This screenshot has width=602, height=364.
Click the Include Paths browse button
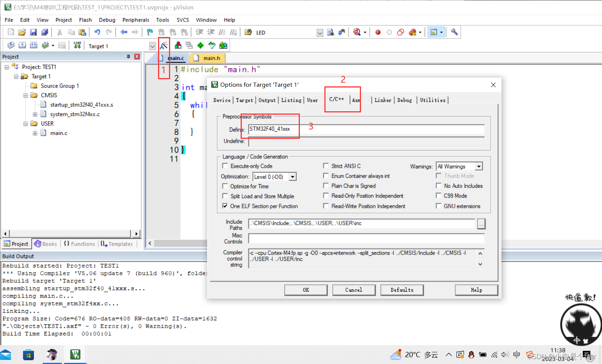(481, 224)
